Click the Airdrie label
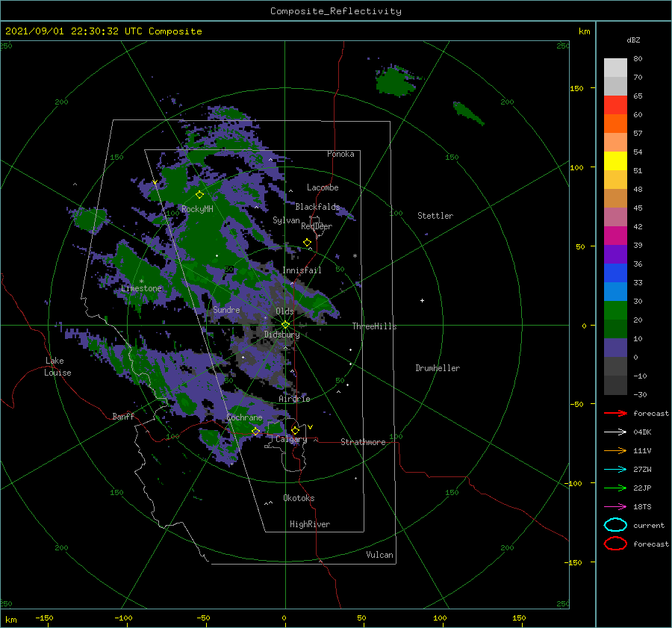Viewport: 672px width, 628px height. click(x=294, y=399)
